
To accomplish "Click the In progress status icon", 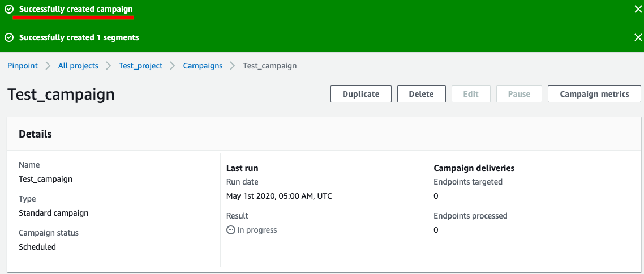I will point(230,230).
